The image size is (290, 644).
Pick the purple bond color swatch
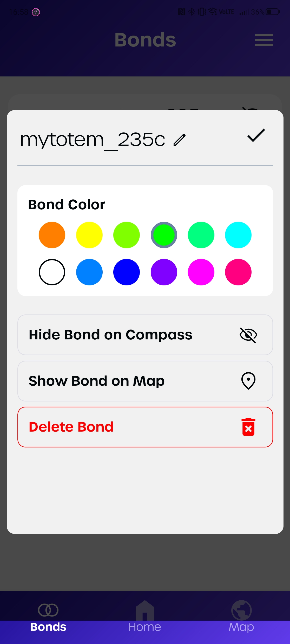[164, 272]
